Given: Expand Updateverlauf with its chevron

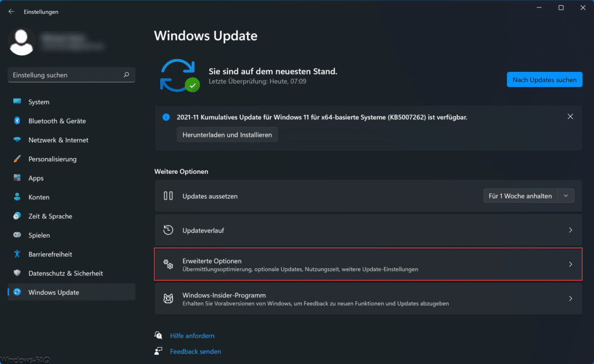Looking at the screenshot, I should click(x=570, y=230).
